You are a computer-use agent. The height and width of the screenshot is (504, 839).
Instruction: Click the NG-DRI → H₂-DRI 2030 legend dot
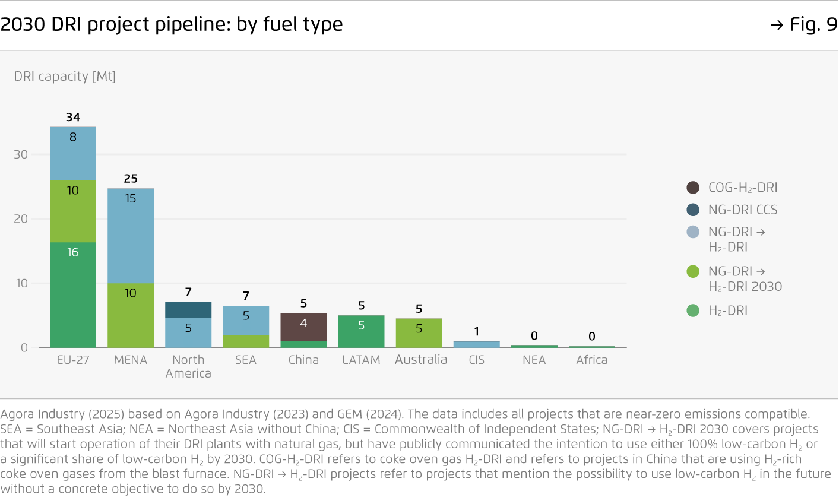(x=693, y=271)
